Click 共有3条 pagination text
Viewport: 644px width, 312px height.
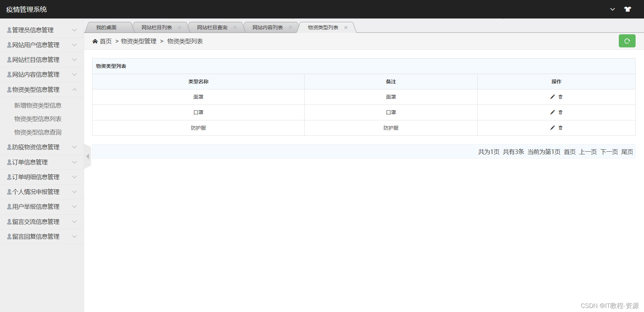point(513,152)
